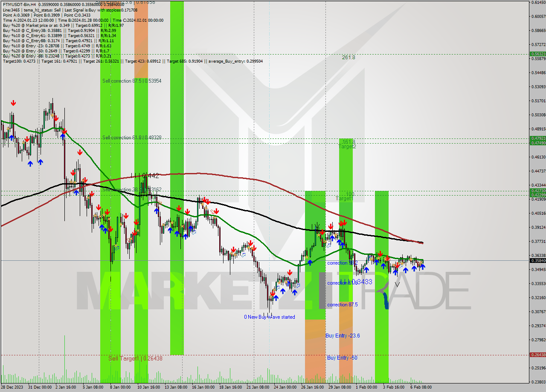Click the 0.39124 price axis value
546x392 pixels.
(538, 228)
